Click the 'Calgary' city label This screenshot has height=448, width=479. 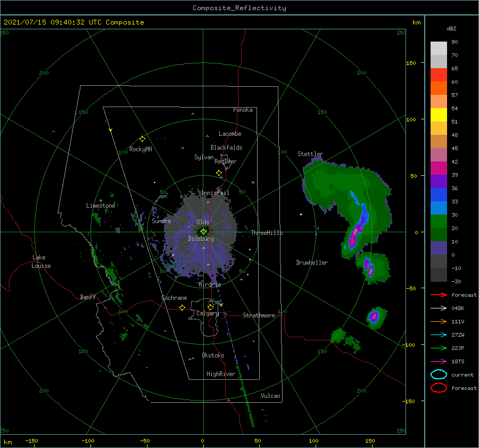(x=208, y=313)
